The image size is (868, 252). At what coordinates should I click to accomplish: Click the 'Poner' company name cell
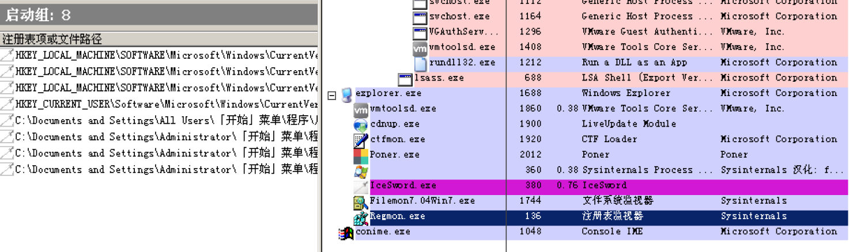tap(734, 155)
